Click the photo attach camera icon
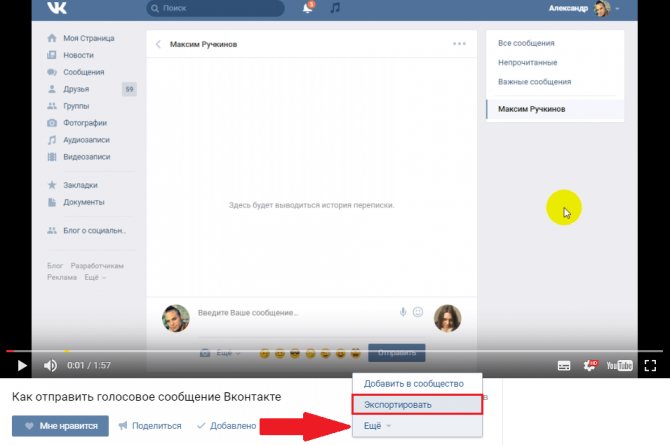The image size is (670, 445). click(205, 353)
